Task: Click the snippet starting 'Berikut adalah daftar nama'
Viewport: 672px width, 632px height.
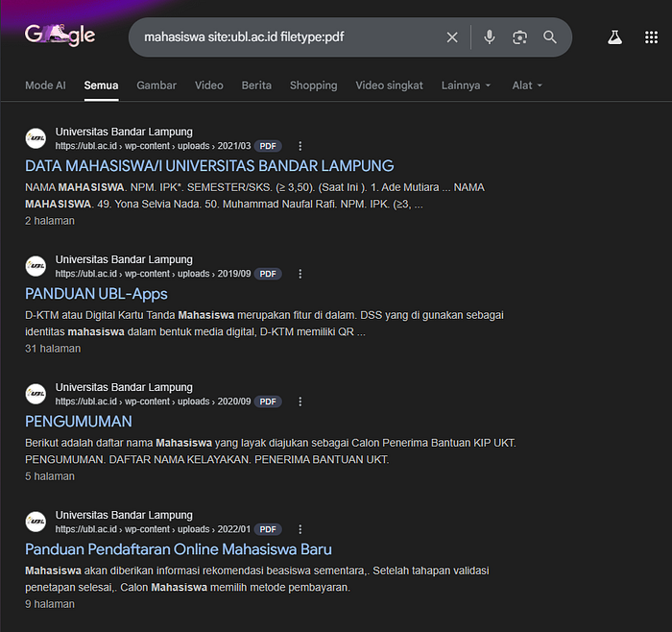Action: tap(271, 451)
